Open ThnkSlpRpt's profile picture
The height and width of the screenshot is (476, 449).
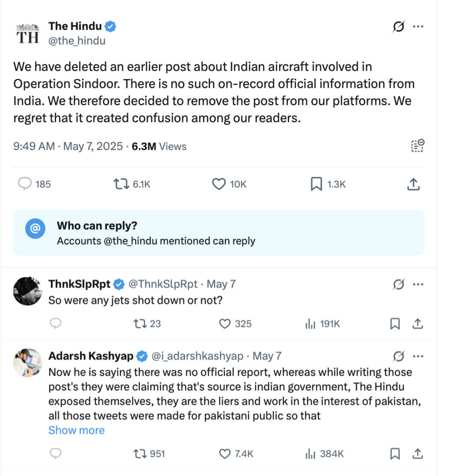pyautogui.click(x=28, y=291)
